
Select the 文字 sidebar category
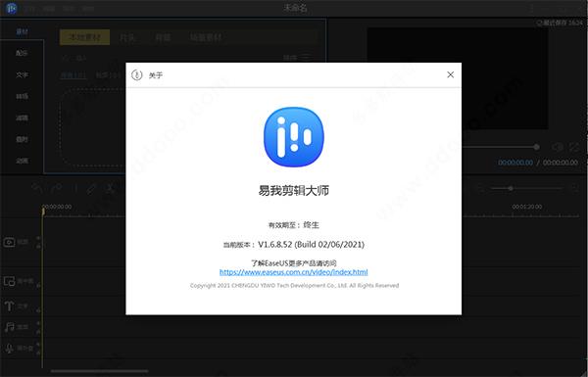point(22,74)
